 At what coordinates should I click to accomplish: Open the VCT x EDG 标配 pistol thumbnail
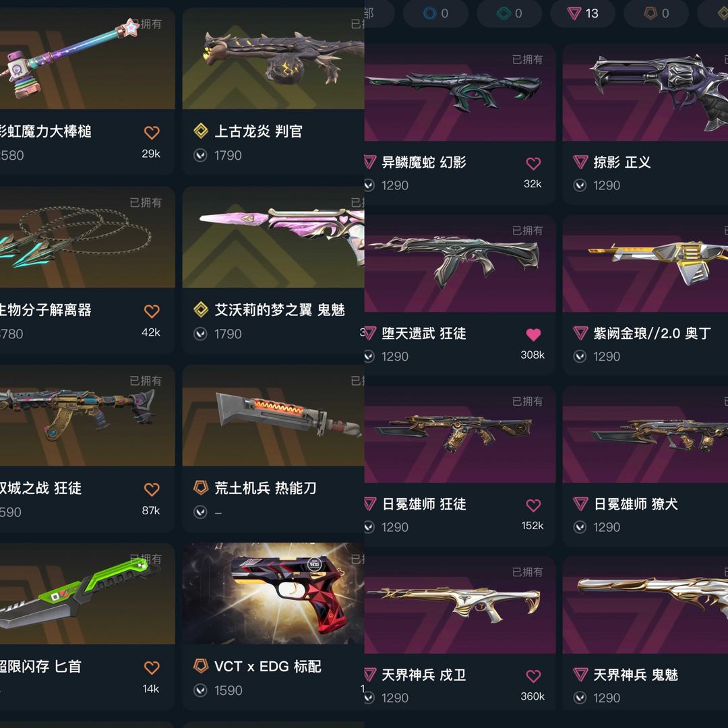[274, 593]
